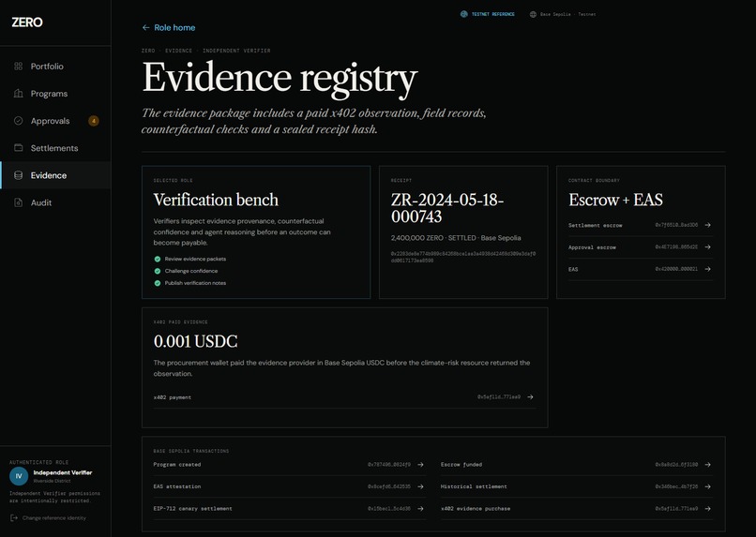Image resolution: width=756 pixels, height=537 pixels.
Task: Click the back arrow beside Role home
Action: click(146, 28)
